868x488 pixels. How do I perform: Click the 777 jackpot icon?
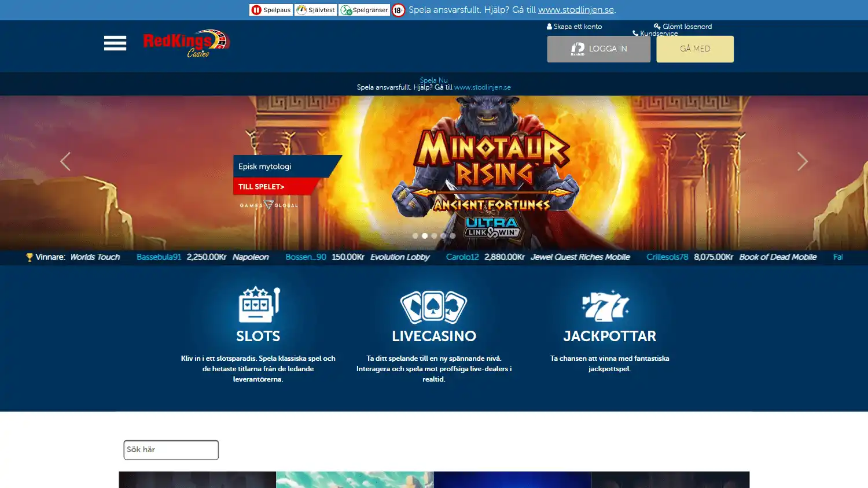[605, 306]
